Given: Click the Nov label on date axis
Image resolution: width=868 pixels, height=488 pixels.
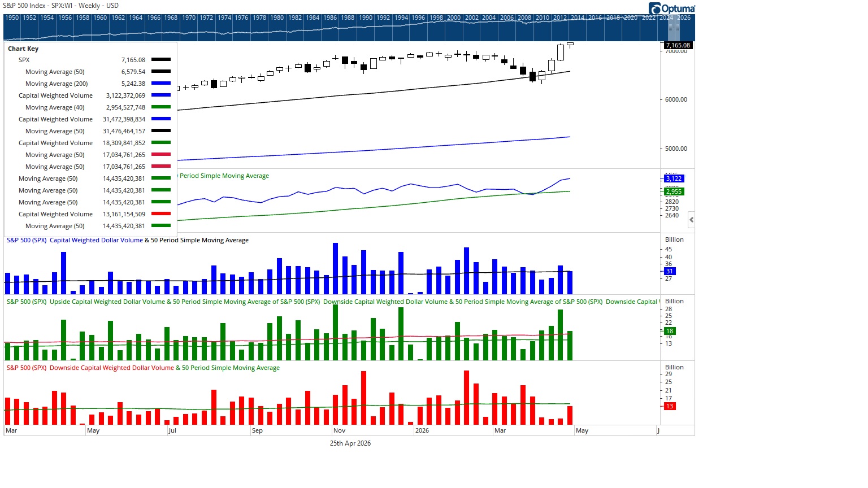Looking at the screenshot, I should [339, 430].
